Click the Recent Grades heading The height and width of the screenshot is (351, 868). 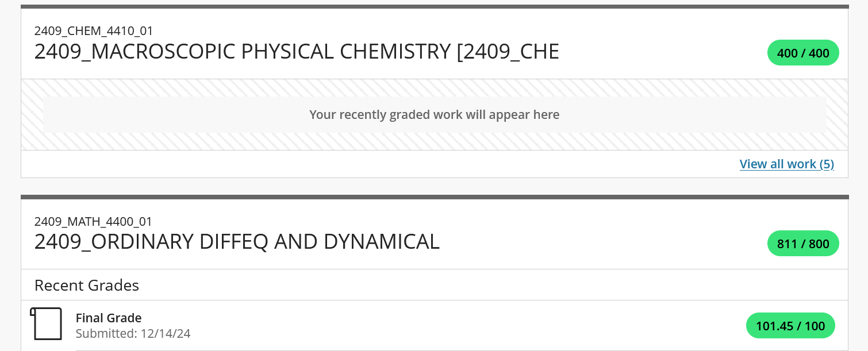(87, 285)
